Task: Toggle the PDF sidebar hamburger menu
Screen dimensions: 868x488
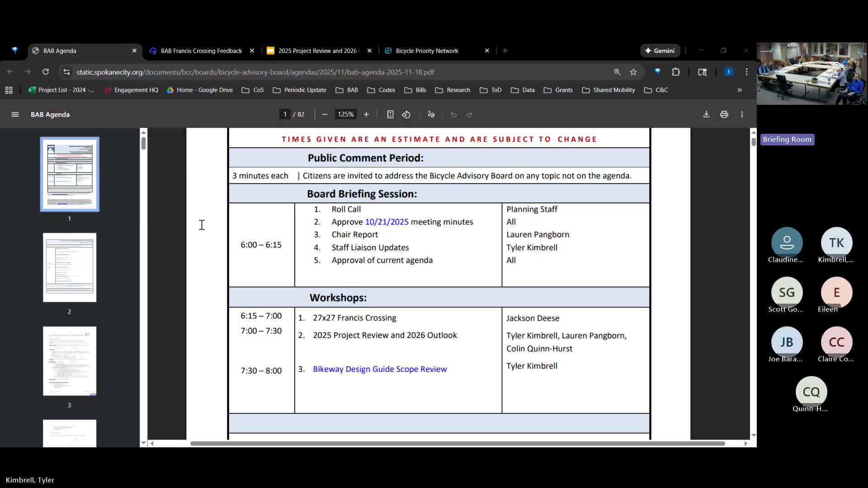Action: click(15, 114)
